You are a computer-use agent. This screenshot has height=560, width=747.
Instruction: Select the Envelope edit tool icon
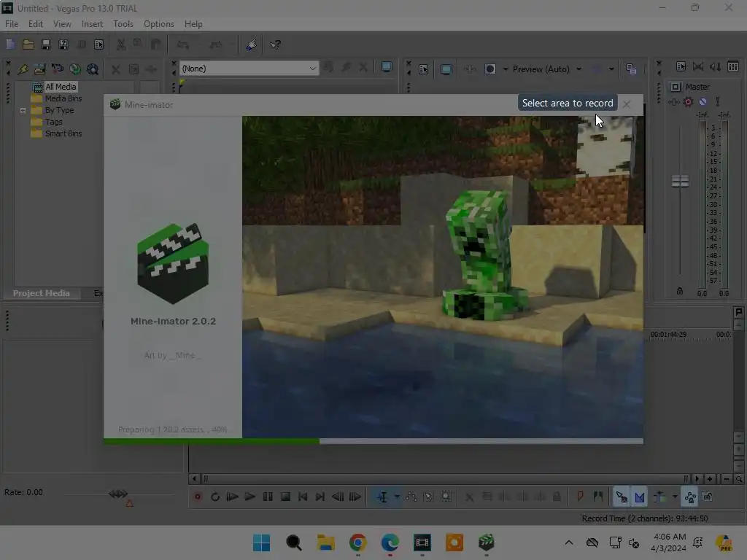pos(411,497)
